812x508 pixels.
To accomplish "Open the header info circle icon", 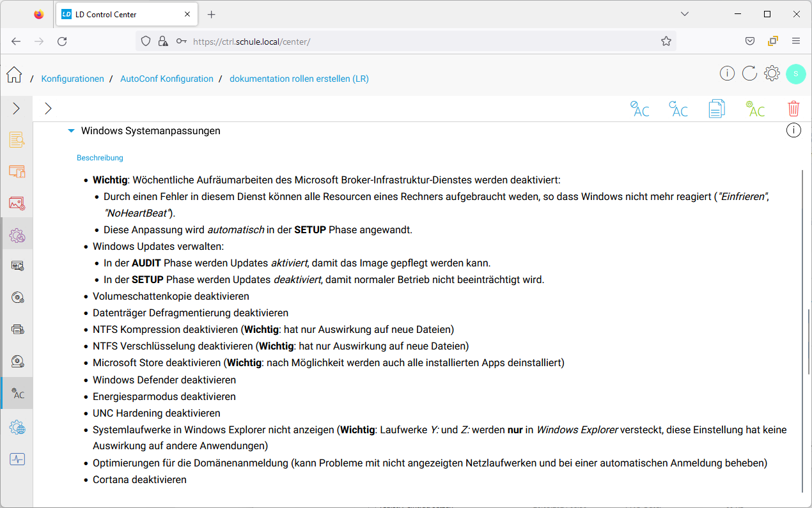I will point(727,73).
